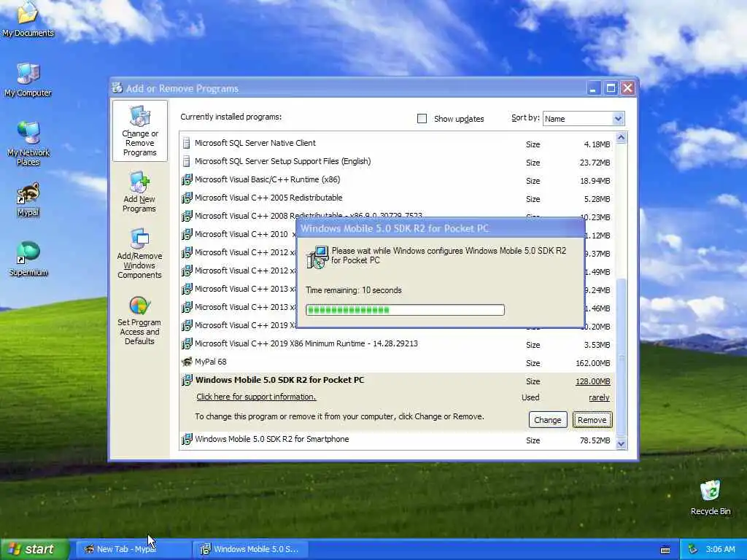Switch to New Tab - Mypal taskbar button
Image resolution: width=747 pixels, height=560 pixels.
coord(133,549)
